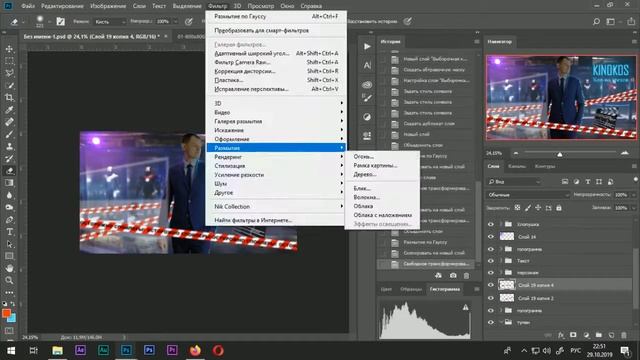Image resolution: width=640 pixels, height=360 pixels.
Task: Click the foreground orange color swatch
Action: [x=6, y=313]
